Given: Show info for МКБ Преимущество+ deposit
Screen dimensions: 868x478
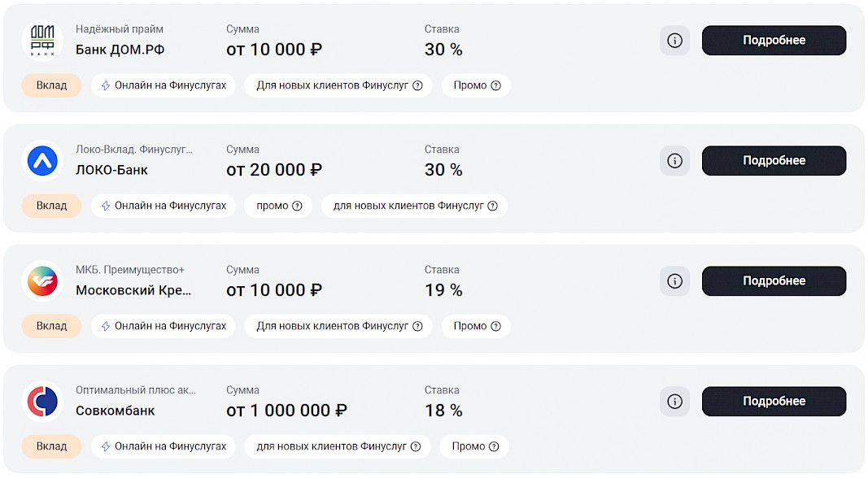Looking at the screenshot, I should [x=674, y=281].
